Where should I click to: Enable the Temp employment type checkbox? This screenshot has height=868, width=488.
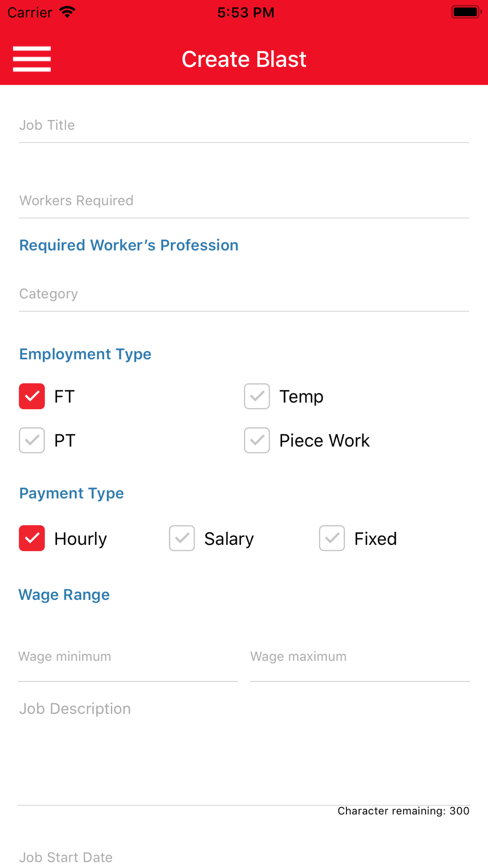(x=257, y=396)
